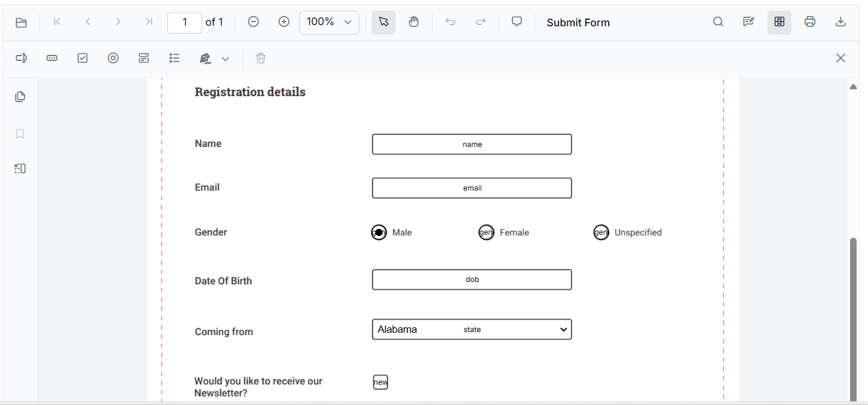868x405 pixels.
Task: Undo the last change
Action: pos(450,22)
